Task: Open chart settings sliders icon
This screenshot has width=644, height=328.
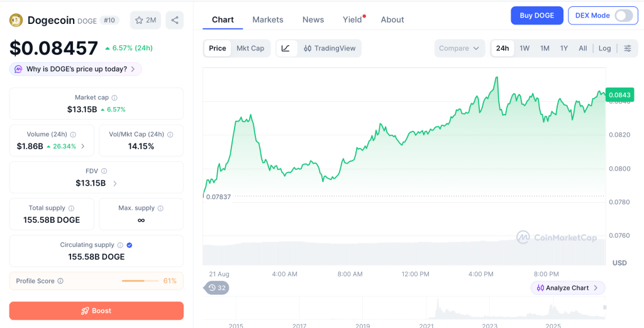Action: [x=628, y=48]
